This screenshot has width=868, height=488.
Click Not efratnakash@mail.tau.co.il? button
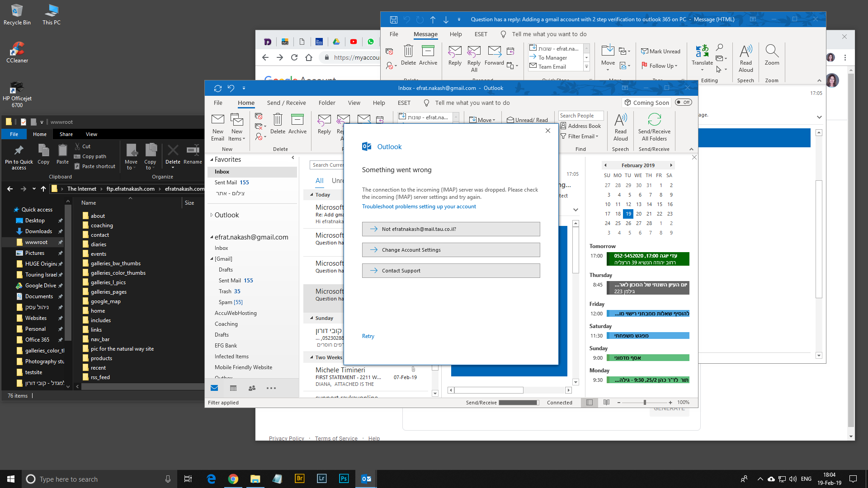[451, 229]
